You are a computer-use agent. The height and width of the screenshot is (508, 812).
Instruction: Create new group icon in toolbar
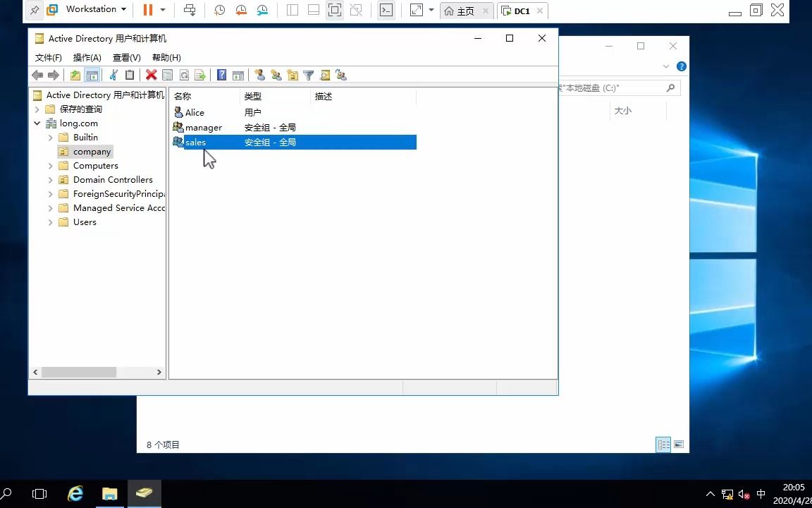click(276, 75)
